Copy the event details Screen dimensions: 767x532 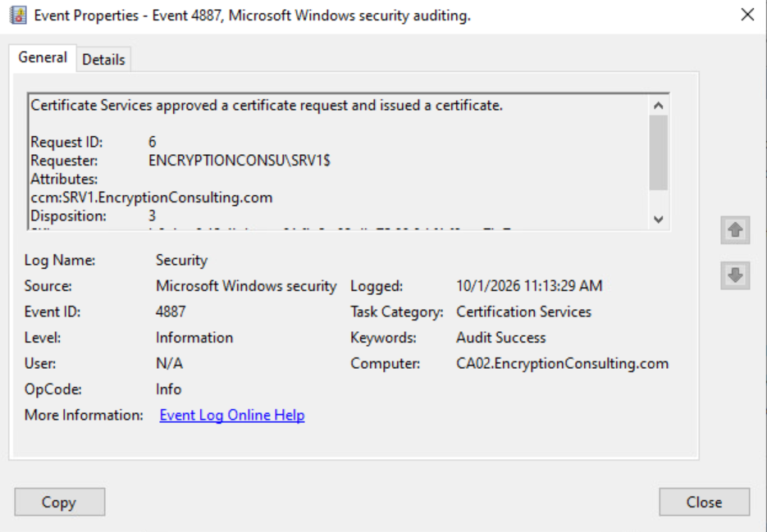coord(60,502)
